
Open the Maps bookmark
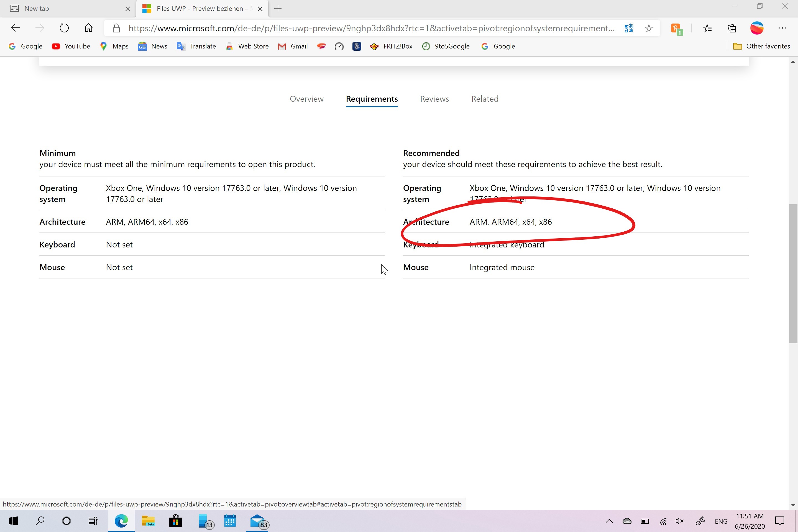[114, 46]
